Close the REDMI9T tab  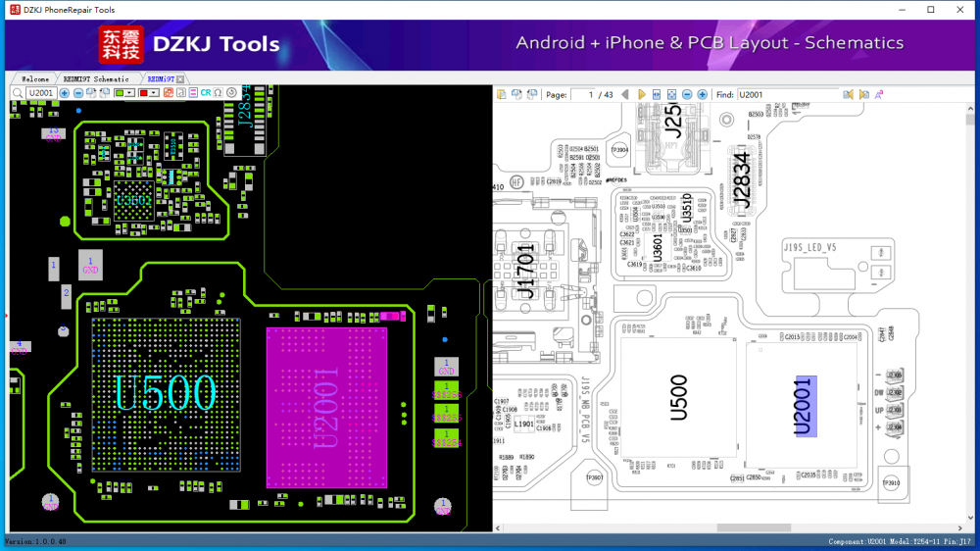pos(180,78)
